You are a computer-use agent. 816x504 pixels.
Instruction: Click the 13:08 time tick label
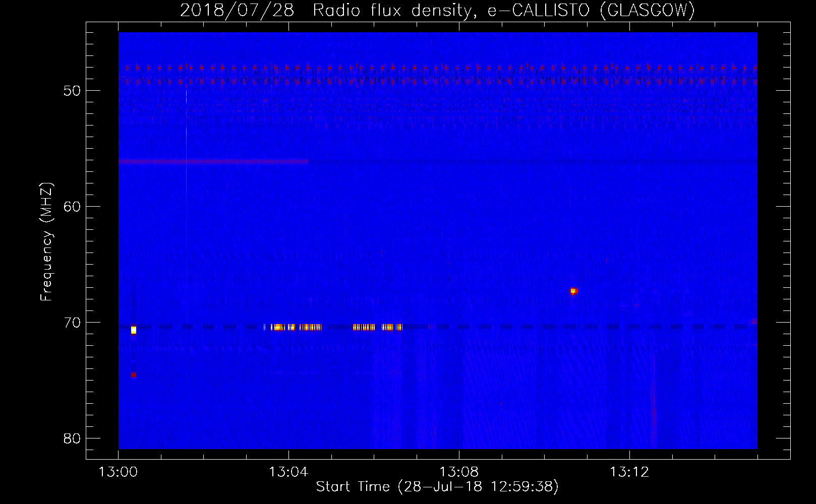pyautogui.click(x=459, y=472)
